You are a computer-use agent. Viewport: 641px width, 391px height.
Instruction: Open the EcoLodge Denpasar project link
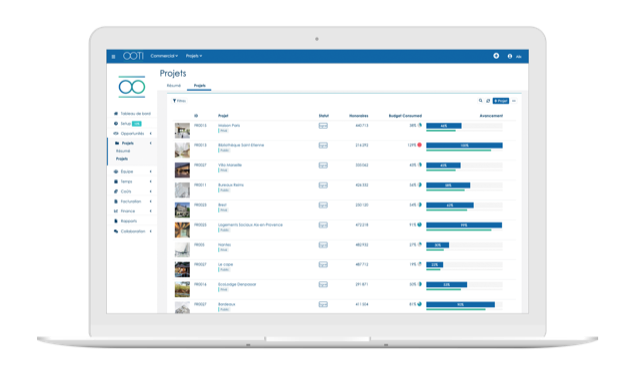237,284
